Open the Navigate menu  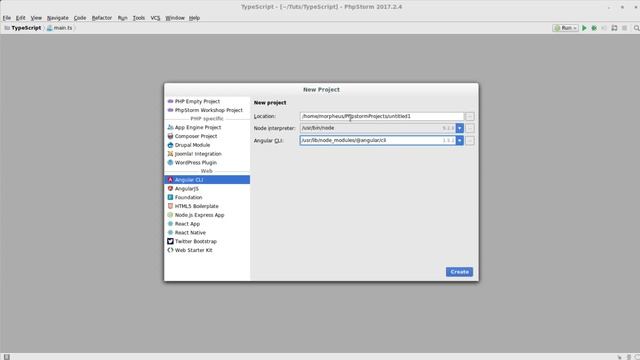(x=58, y=18)
